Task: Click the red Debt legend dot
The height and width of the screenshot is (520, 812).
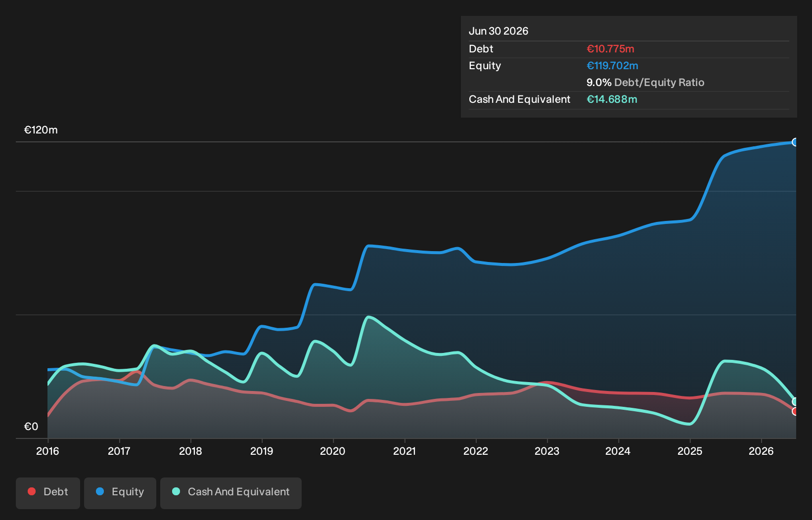Action: point(32,491)
